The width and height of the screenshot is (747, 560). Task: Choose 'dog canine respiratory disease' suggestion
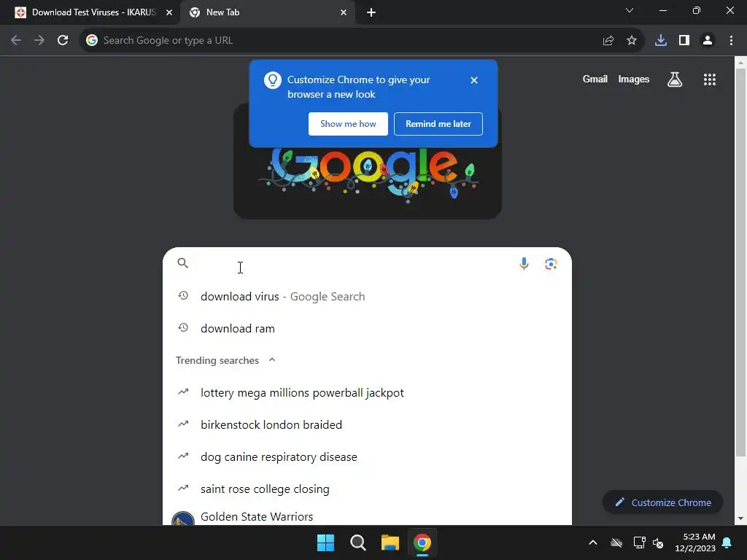(x=367, y=456)
